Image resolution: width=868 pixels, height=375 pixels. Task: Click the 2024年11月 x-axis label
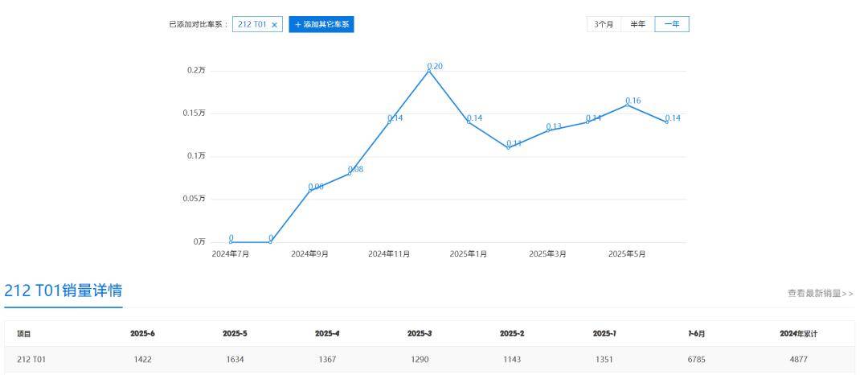pyautogui.click(x=389, y=254)
